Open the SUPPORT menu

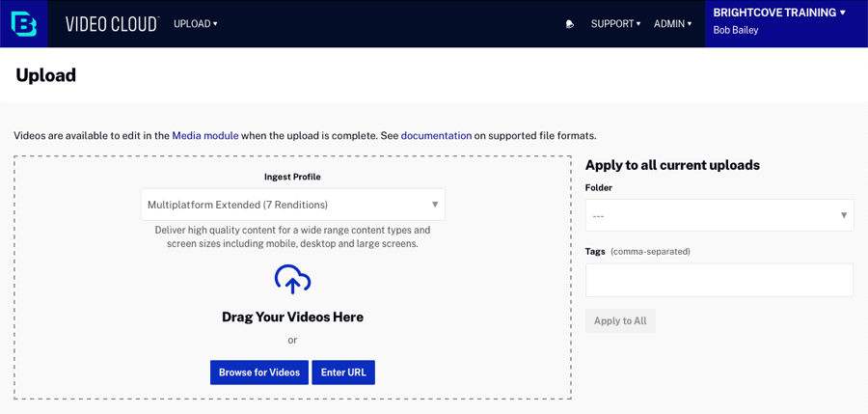pos(615,24)
